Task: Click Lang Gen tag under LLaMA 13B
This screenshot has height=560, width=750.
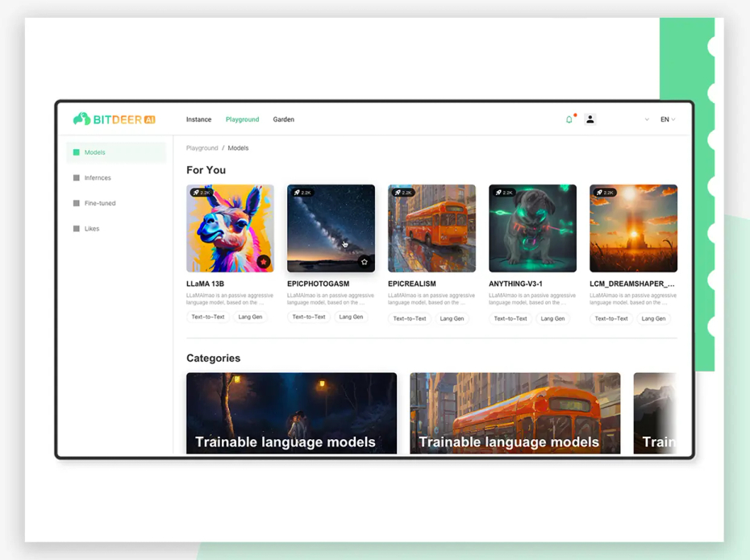Action: point(250,317)
